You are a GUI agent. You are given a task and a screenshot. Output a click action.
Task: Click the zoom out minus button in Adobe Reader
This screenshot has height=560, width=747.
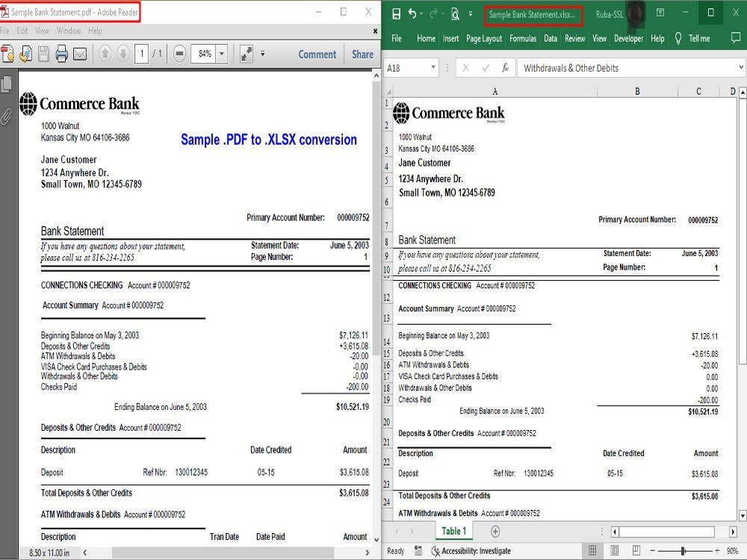(x=179, y=54)
